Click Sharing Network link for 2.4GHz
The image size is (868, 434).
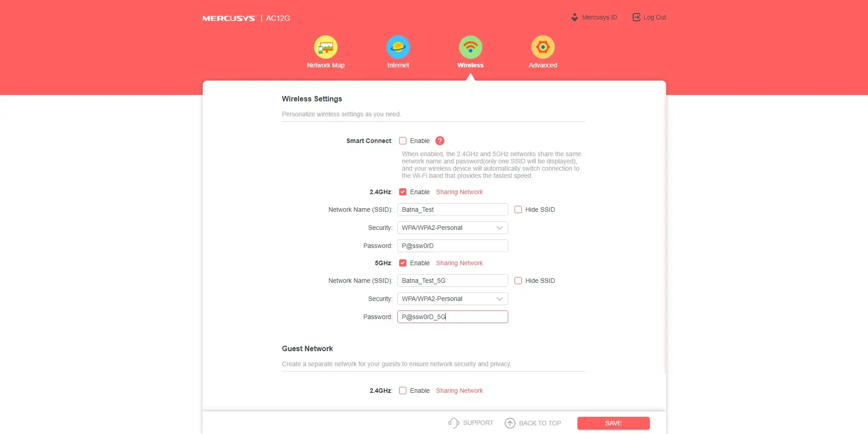459,192
